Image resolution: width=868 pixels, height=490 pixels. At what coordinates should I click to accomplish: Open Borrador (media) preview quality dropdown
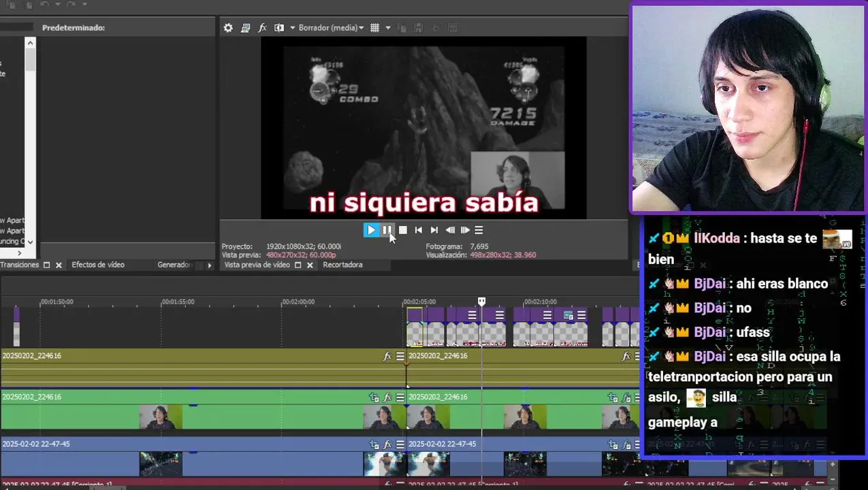(x=331, y=28)
